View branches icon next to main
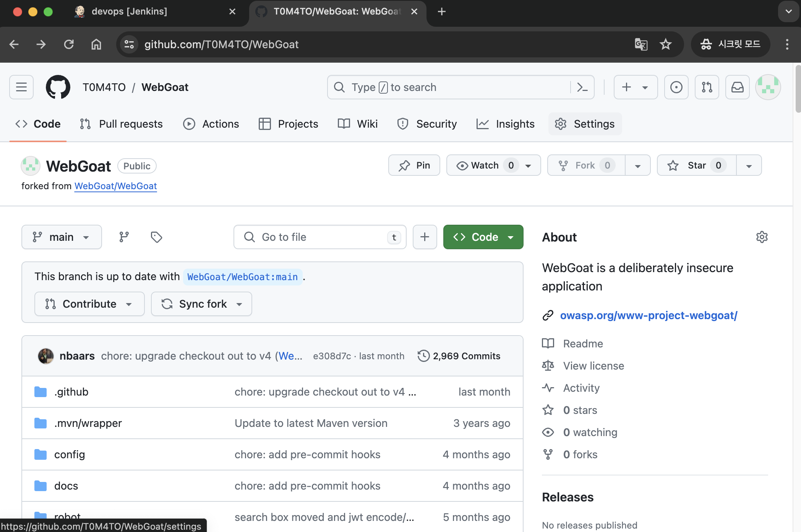Image resolution: width=801 pixels, height=532 pixels. (x=124, y=237)
